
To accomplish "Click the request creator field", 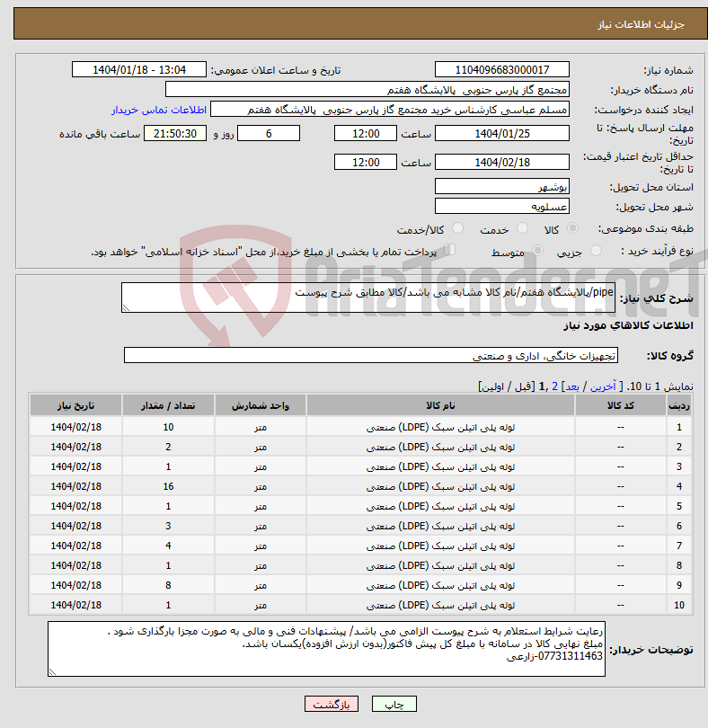I will coord(390,110).
